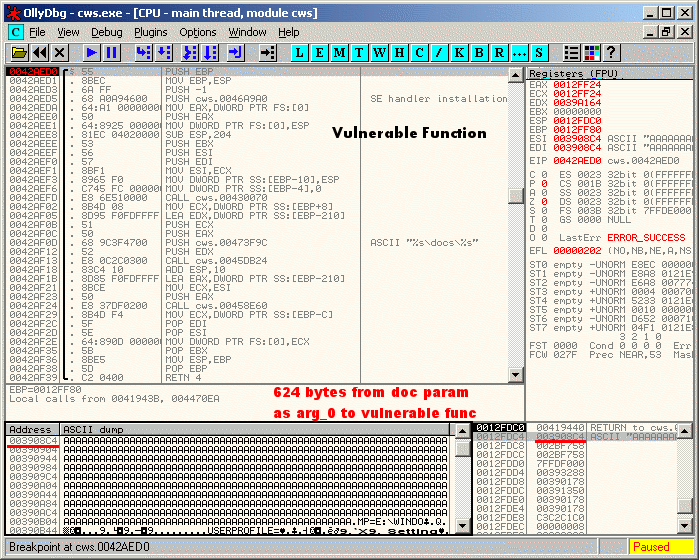The image size is (699, 560).
Task: Open the Window menu
Action: click(x=247, y=32)
